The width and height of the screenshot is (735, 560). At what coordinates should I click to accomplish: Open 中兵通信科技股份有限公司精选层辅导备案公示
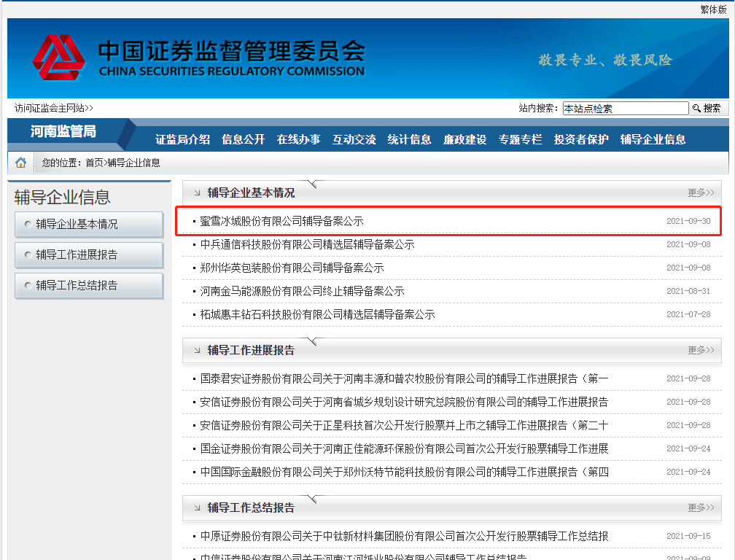click(x=308, y=244)
